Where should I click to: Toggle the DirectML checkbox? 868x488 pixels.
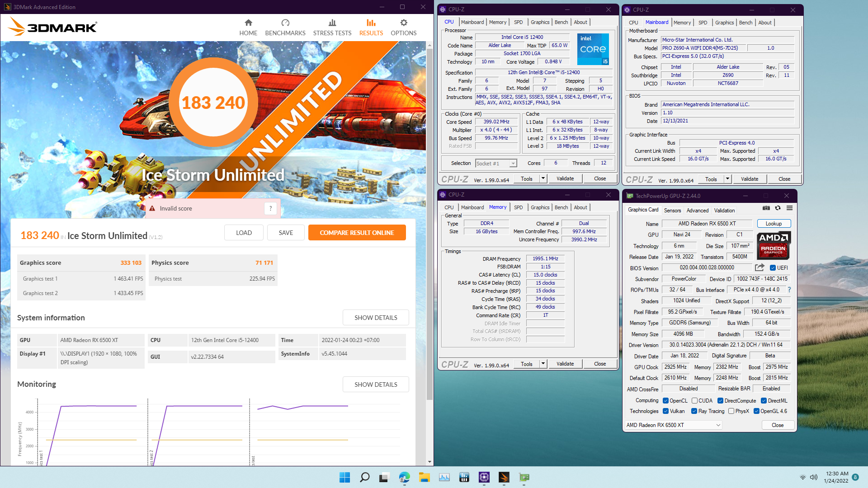tap(764, 401)
